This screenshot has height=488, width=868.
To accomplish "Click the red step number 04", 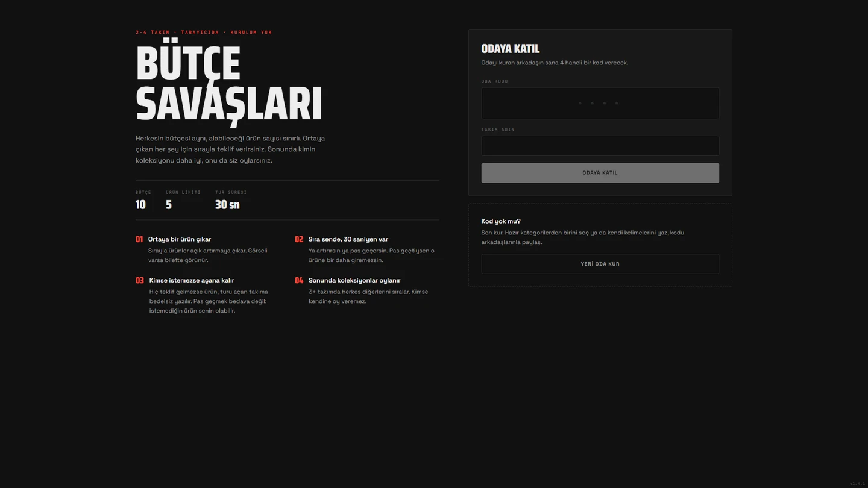I will (x=299, y=280).
